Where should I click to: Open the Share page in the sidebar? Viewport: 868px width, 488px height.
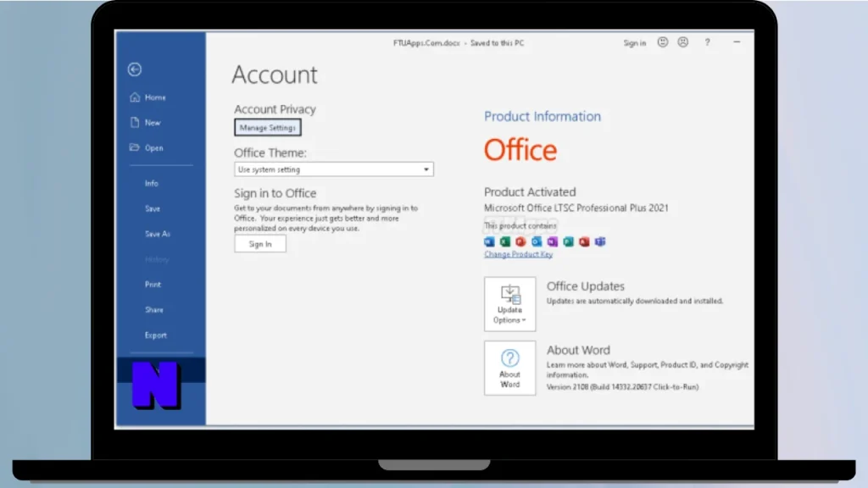[x=154, y=310]
